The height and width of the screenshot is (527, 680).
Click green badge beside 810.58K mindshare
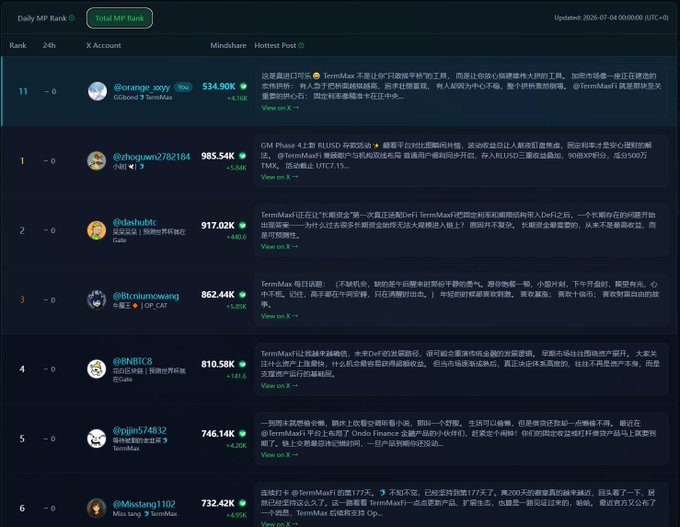[242, 364]
